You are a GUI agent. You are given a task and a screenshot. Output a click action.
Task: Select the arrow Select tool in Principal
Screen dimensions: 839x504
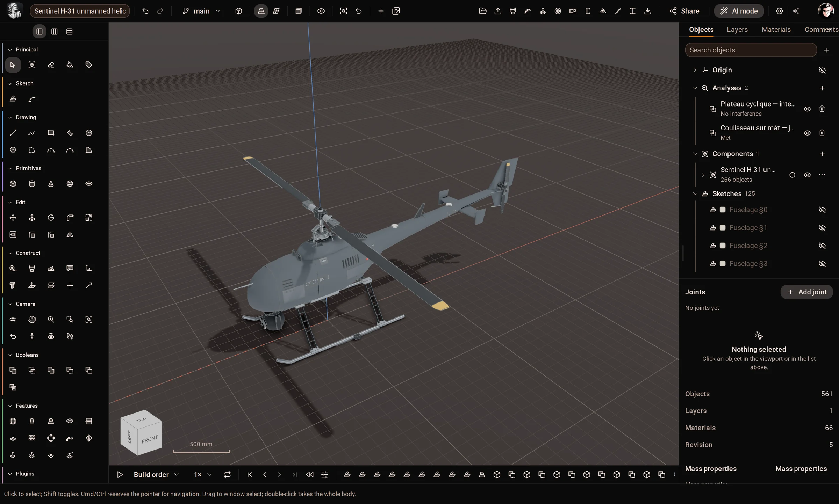[13, 65]
